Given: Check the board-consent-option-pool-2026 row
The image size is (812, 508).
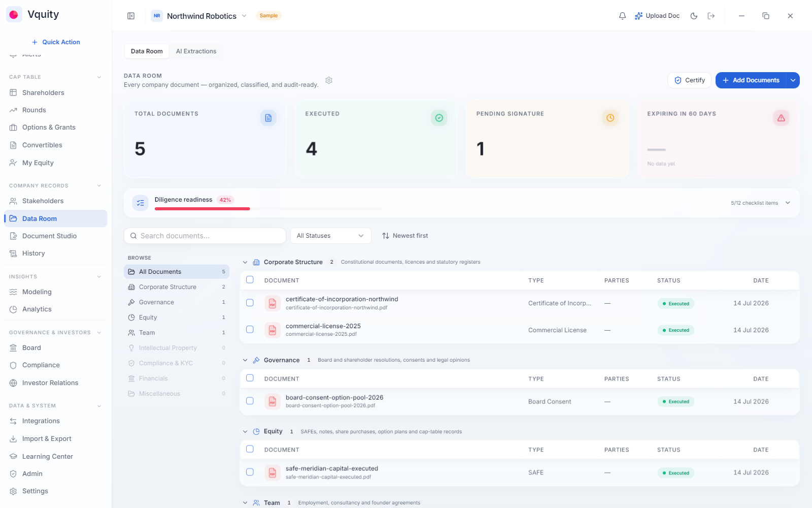Looking at the screenshot, I should coord(250,401).
